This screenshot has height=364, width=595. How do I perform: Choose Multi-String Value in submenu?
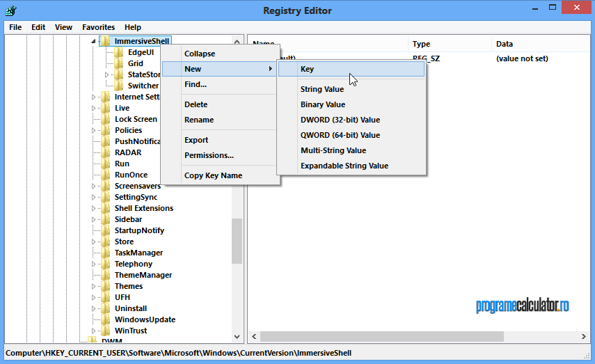point(351,150)
